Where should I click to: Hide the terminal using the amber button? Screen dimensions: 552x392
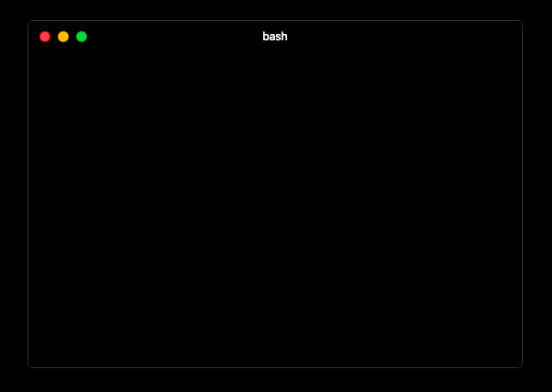point(63,37)
